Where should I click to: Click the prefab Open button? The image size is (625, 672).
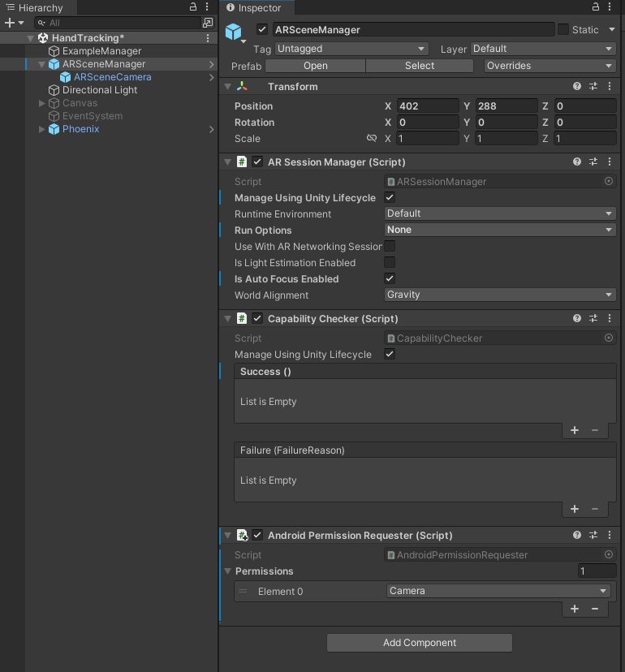(x=316, y=66)
